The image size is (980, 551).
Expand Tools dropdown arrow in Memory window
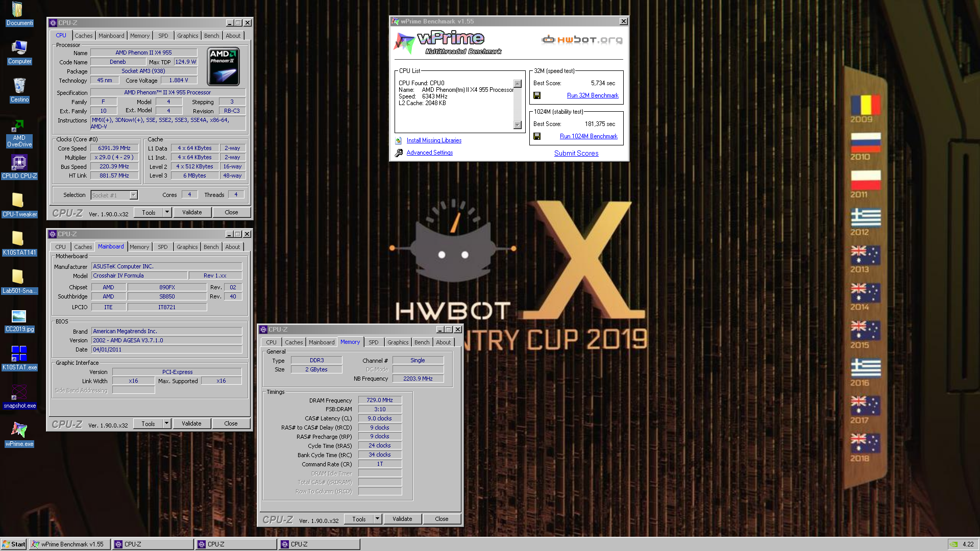378,519
